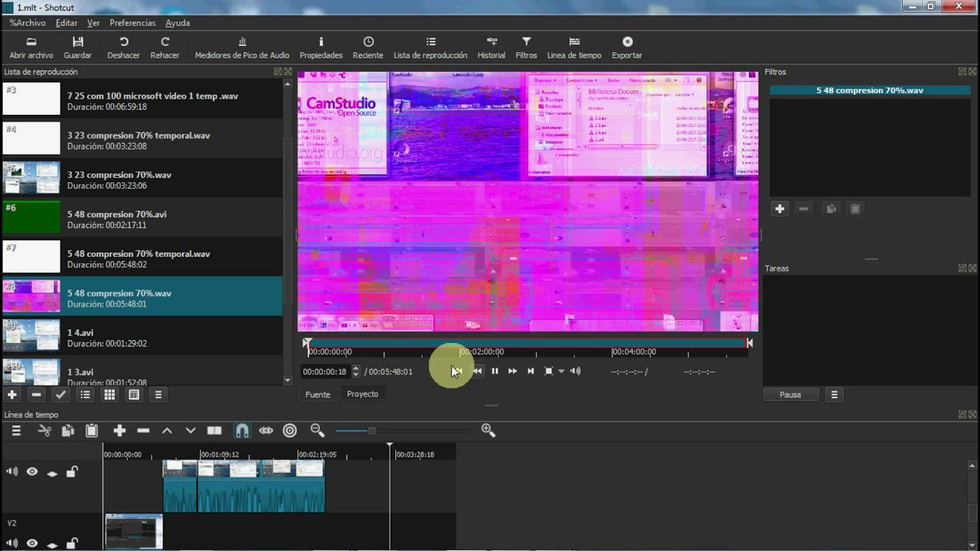The width and height of the screenshot is (980, 551).
Task: Select the 1 4.avi playlist entry
Action: coord(142,336)
